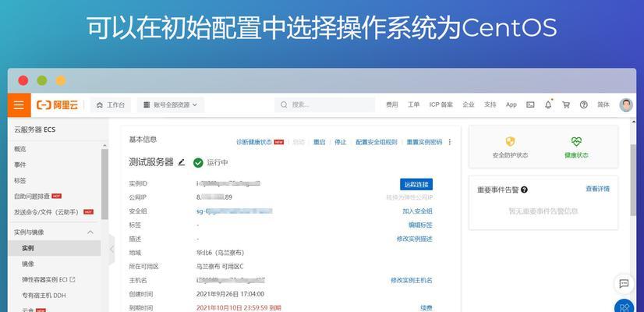Click 查看详情 link
This screenshot has height=312, width=644.
(x=597, y=189)
